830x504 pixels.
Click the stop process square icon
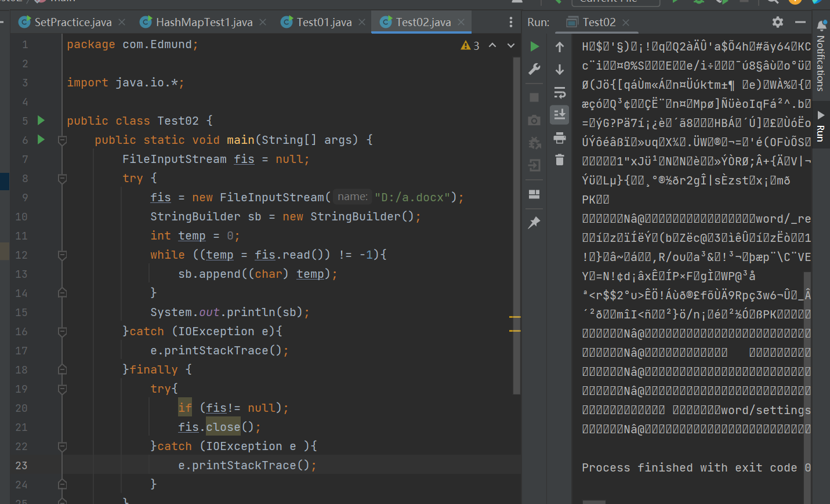(534, 97)
